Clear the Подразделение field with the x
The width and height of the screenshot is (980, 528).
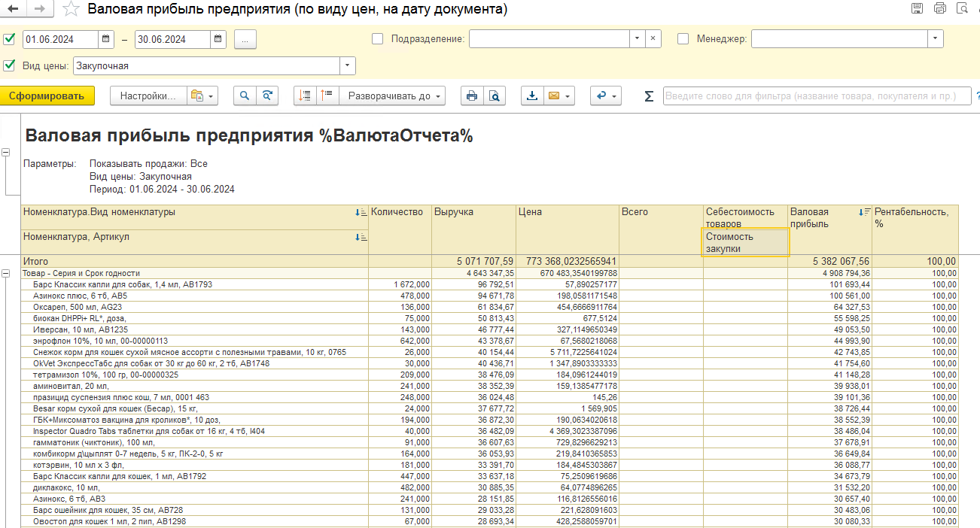[653, 39]
